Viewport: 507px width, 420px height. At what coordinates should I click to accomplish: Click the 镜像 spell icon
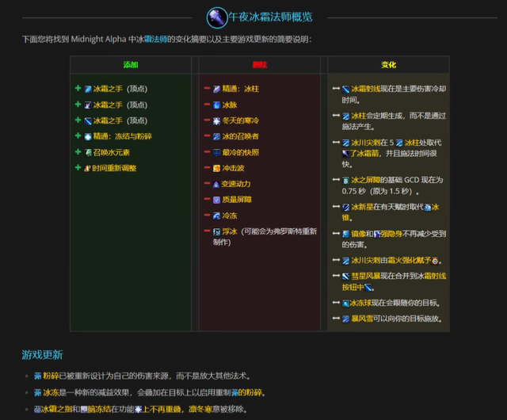tap(345, 234)
